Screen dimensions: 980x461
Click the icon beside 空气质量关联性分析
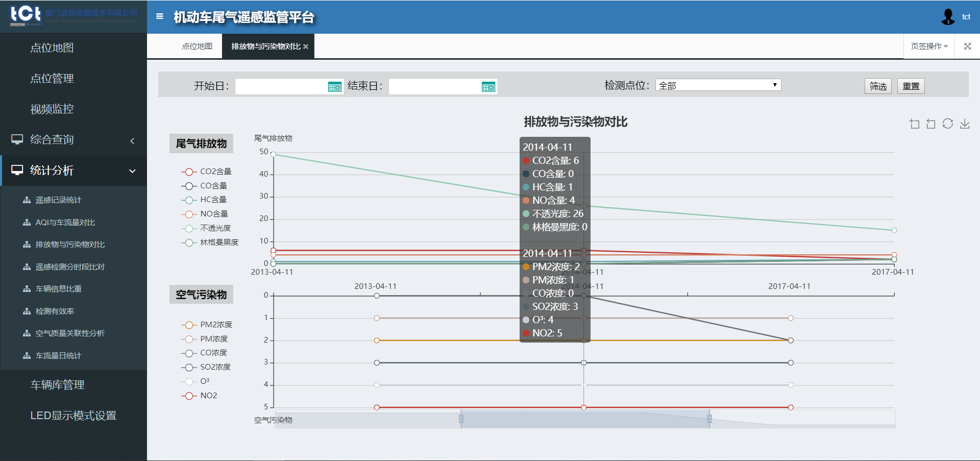point(27,333)
